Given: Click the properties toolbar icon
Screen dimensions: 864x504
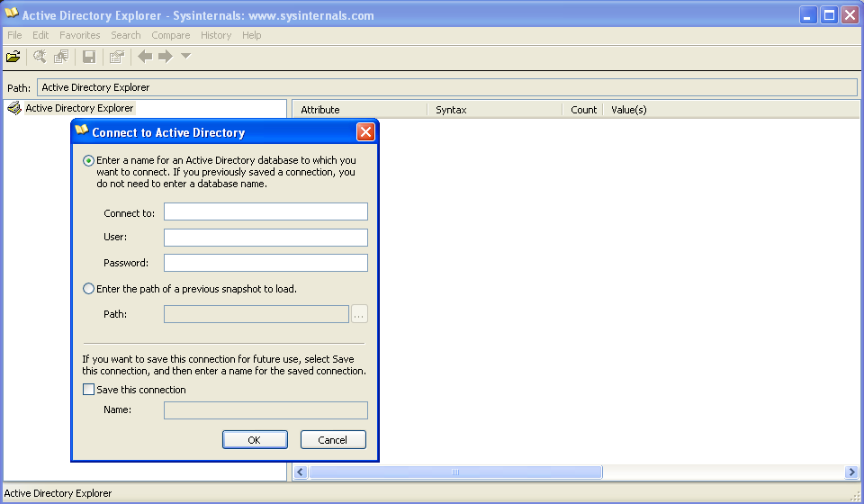Looking at the screenshot, I should 117,56.
